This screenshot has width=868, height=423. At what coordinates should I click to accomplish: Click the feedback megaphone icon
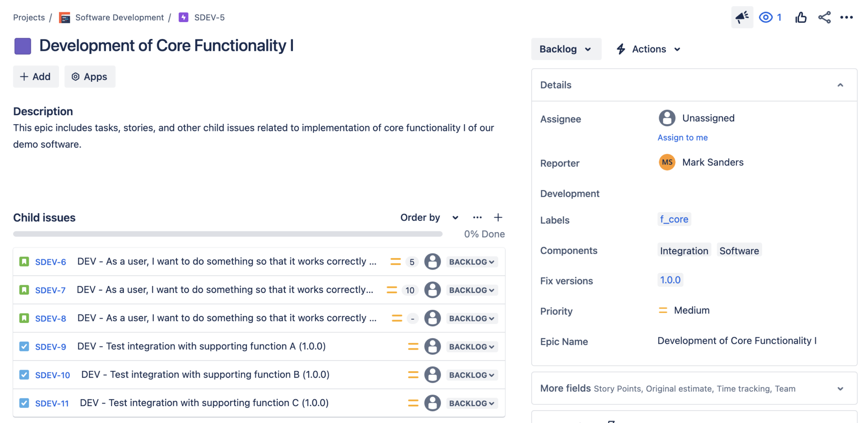point(742,17)
